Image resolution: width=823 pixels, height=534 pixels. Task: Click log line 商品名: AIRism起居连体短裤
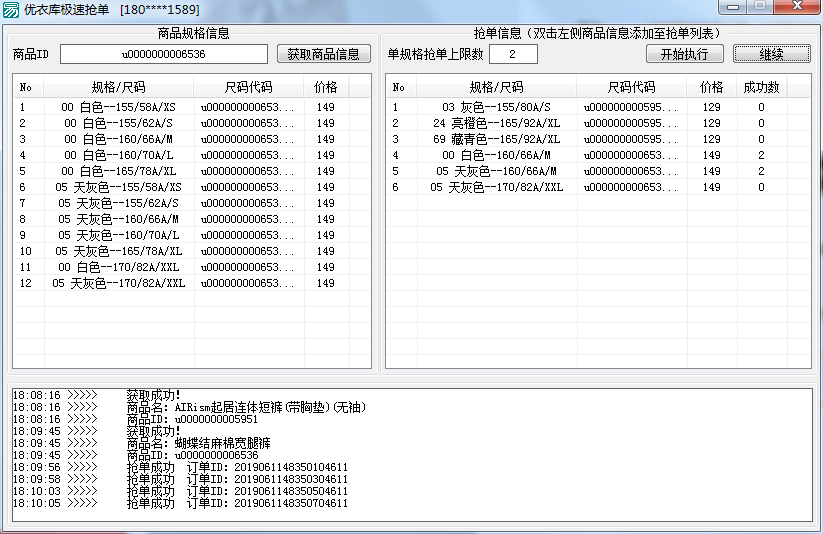(x=189, y=407)
